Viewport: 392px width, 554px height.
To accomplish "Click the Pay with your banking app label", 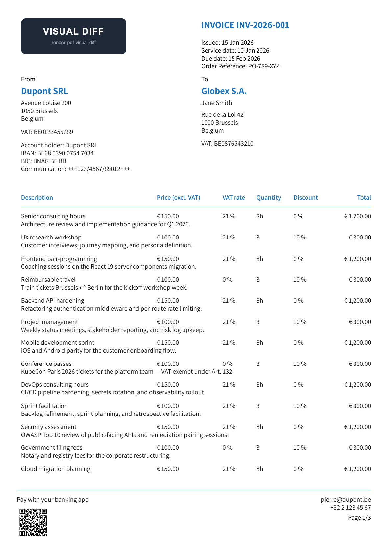I will [53, 500].
